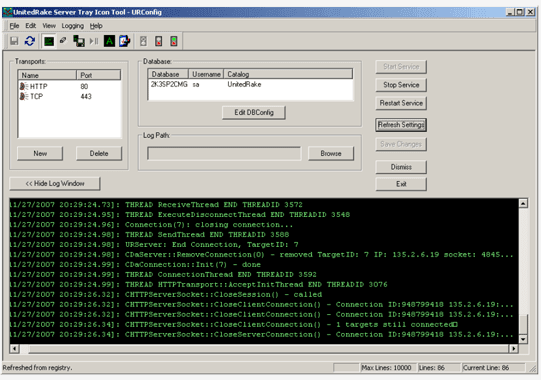Open the Help menu
541x380 pixels.
point(96,26)
